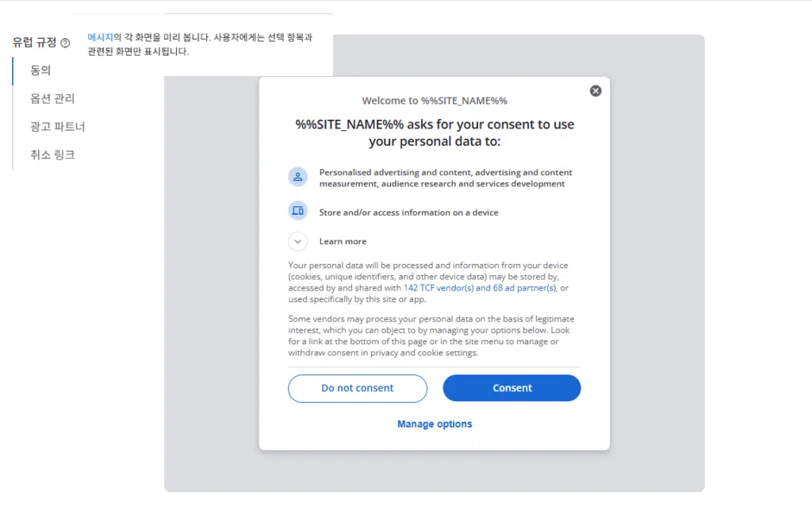
Task: Click the personalised advertising person icon
Action: pos(297,176)
